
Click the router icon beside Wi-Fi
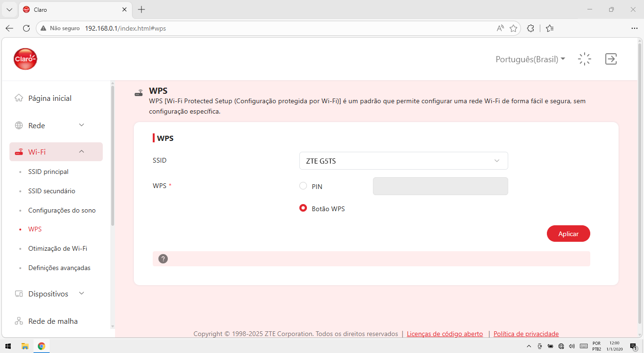point(19,152)
